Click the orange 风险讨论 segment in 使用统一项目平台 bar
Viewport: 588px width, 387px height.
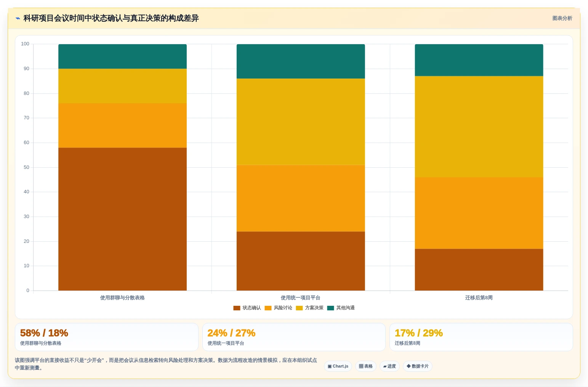[x=301, y=198]
